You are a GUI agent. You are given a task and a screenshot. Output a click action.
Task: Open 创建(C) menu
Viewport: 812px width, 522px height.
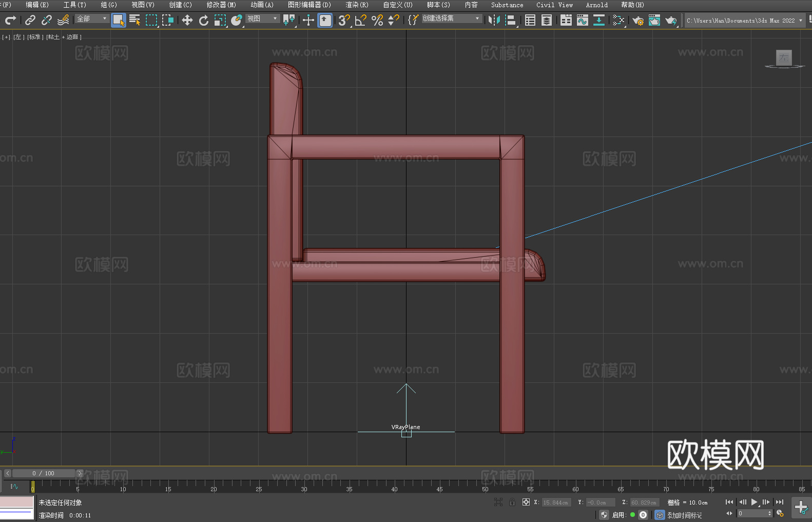click(180, 5)
